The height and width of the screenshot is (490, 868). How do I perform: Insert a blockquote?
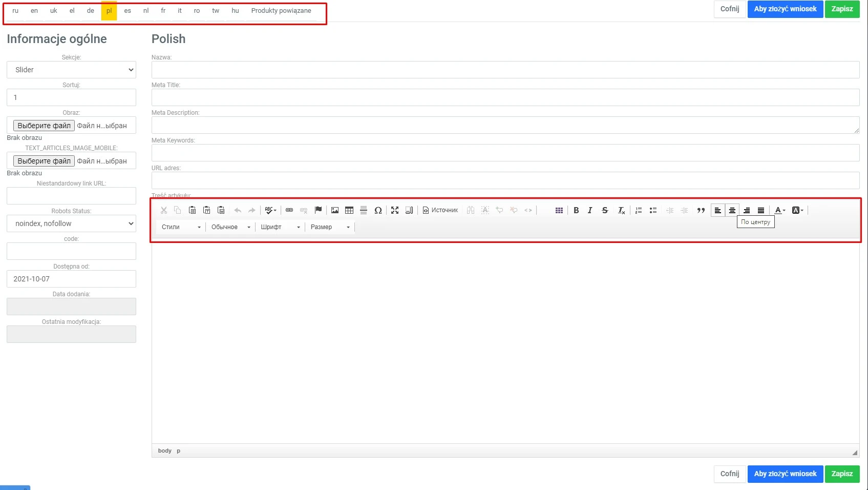pos(701,210)
